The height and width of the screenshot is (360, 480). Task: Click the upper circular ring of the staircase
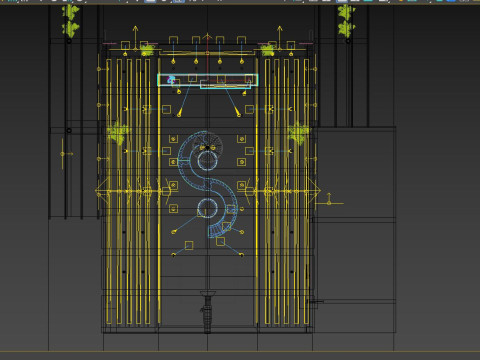pyautogui.click(x=207, y=161)
